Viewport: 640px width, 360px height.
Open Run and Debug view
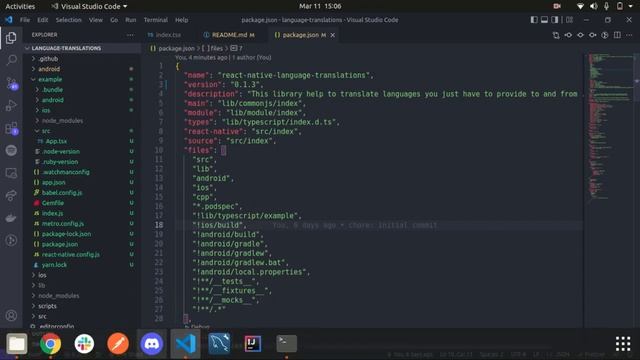(x=11, y=106)
